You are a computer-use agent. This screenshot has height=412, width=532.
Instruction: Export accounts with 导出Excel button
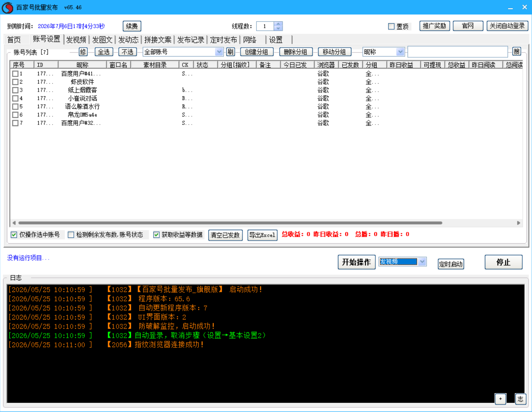coord(263,235)
